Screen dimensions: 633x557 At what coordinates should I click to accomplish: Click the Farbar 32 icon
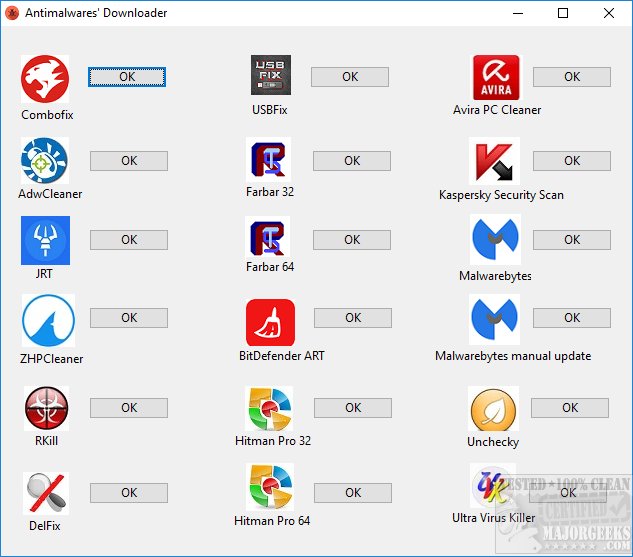[268, 159]
